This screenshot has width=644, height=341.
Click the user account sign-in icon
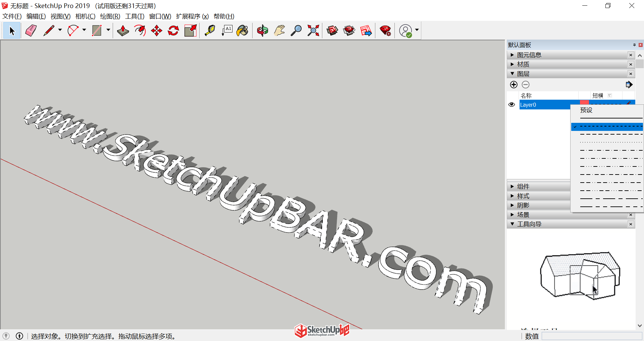[x=406, y=31]
